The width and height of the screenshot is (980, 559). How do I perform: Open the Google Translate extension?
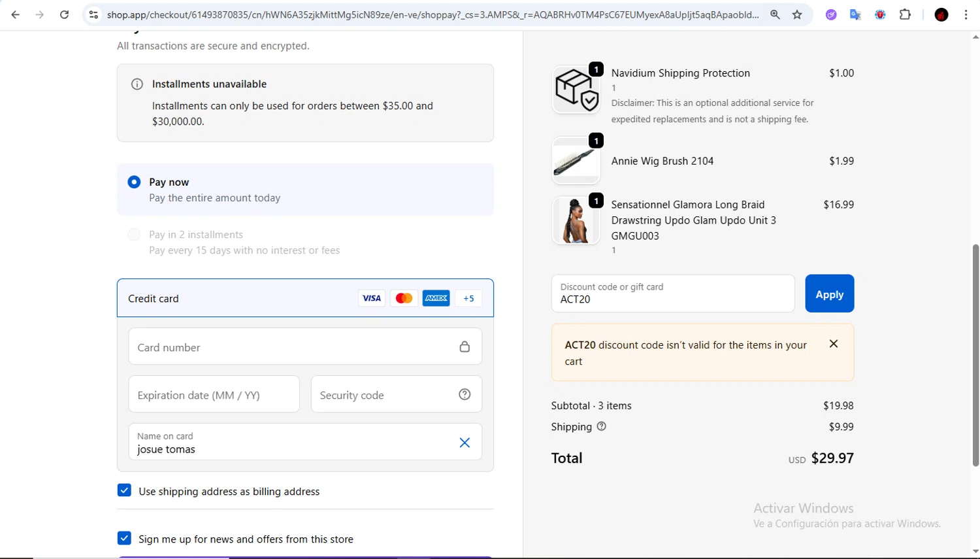click(855, 14)
